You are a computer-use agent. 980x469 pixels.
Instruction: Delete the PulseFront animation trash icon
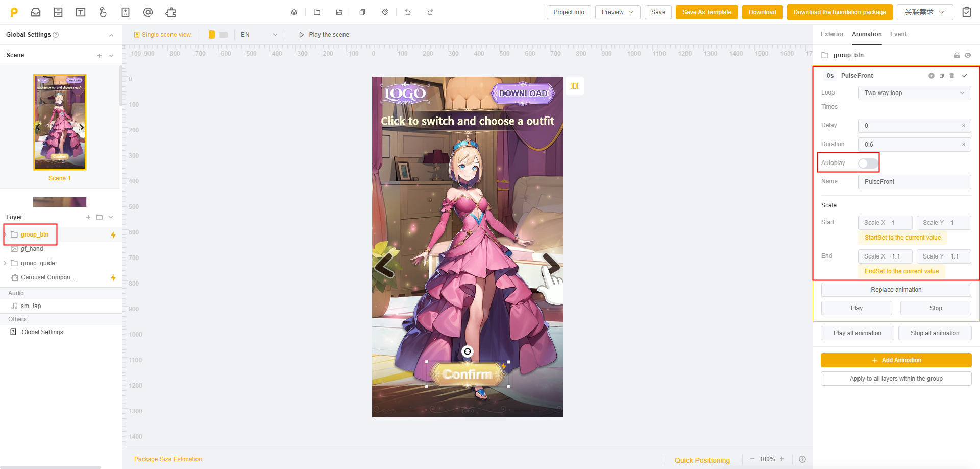(x=951, y=76)
